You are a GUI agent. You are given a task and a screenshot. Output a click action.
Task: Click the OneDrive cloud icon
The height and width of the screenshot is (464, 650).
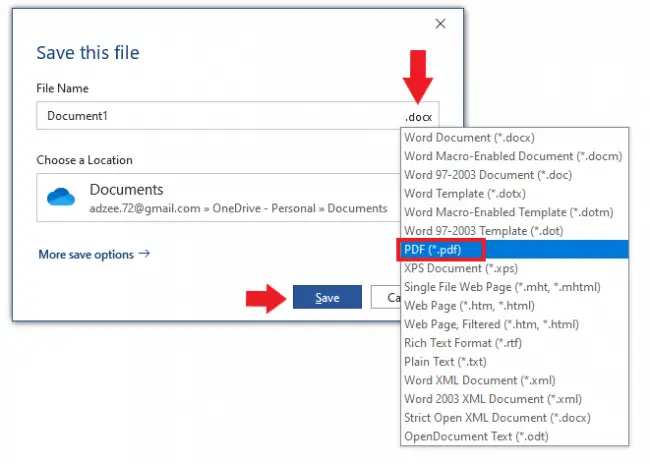tap(61, 197)
